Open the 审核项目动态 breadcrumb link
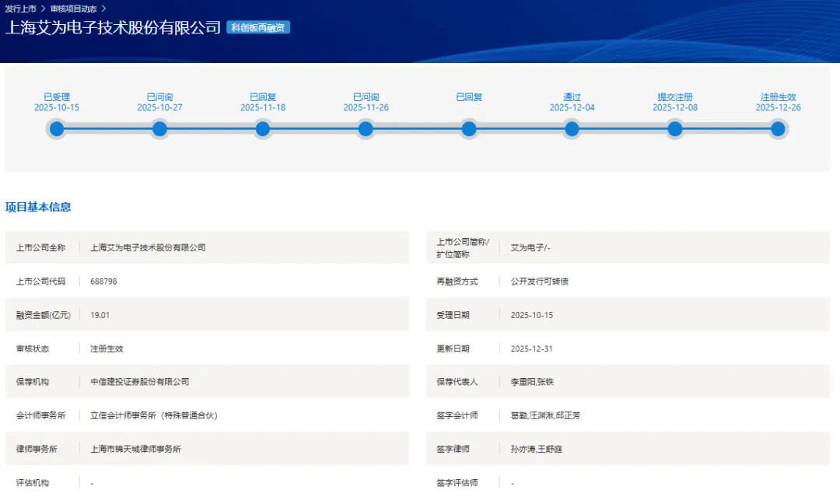Viewport: 840px width, 504px height. click(73, 9)
